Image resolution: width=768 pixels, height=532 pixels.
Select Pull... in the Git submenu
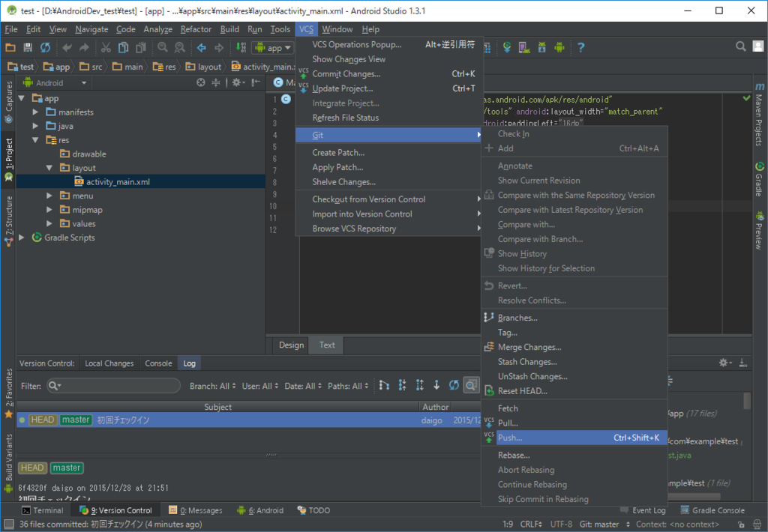tap(574, 423)
